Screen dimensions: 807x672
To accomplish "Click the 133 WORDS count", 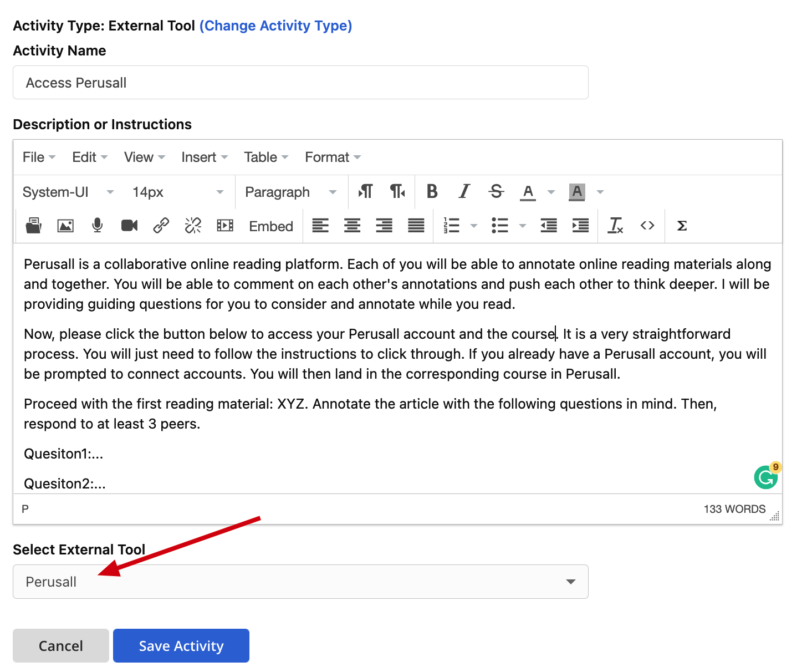I will (734, 509).
